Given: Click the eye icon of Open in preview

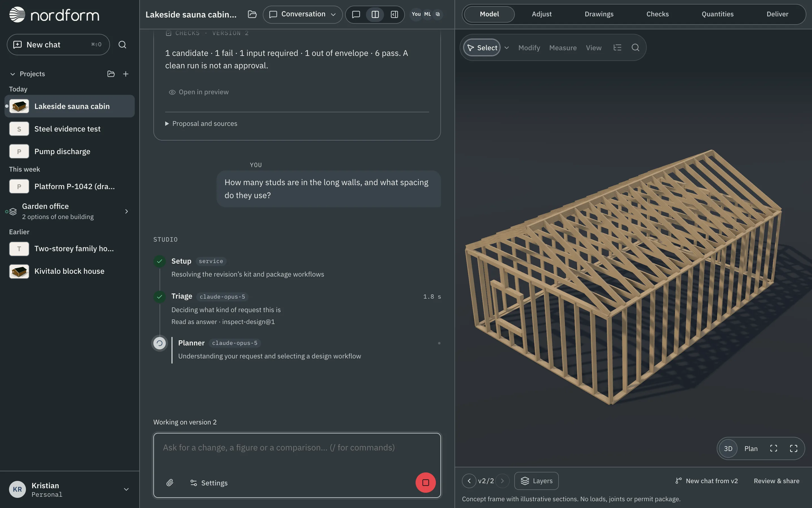Looking at the screenshot, I should pos(172,92).
